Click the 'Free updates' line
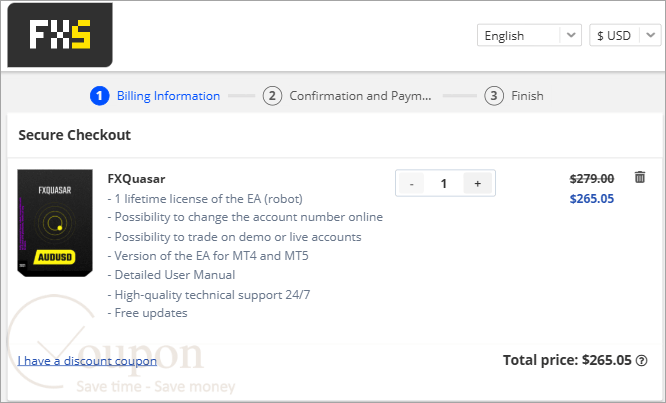The width and height of the screenshot is (666, 403). coord(147,313)
